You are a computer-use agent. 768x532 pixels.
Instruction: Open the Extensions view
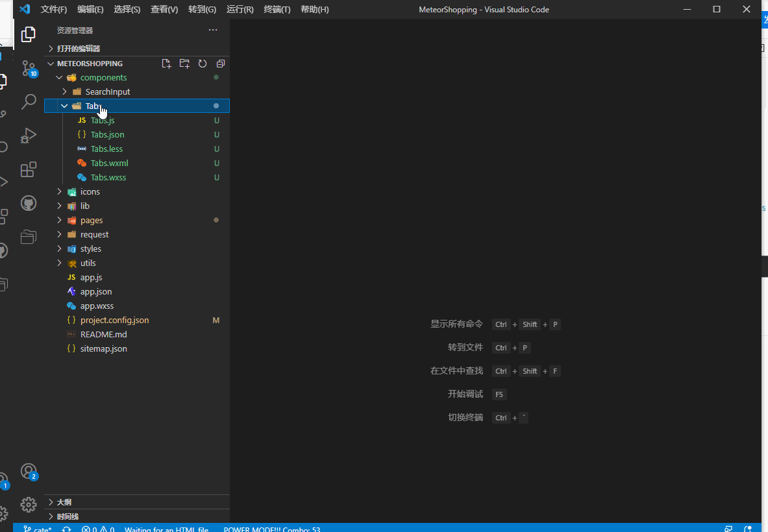click(29, 169)
